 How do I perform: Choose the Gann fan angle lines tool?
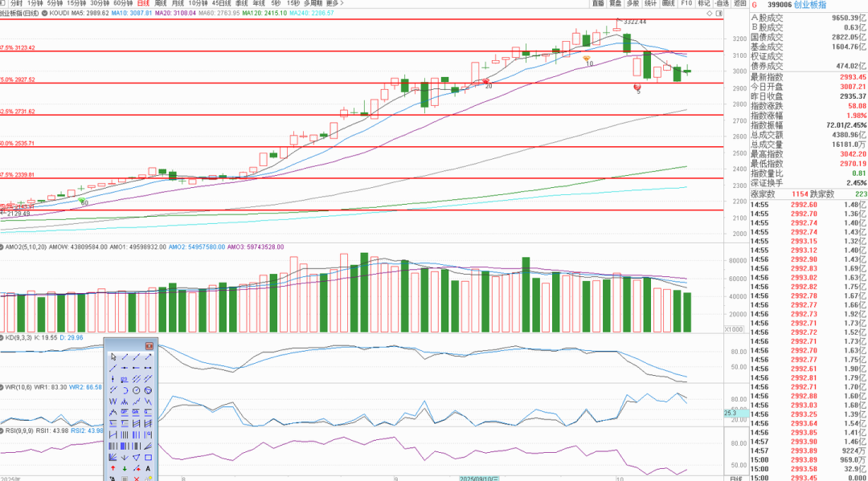pos(113,457)
